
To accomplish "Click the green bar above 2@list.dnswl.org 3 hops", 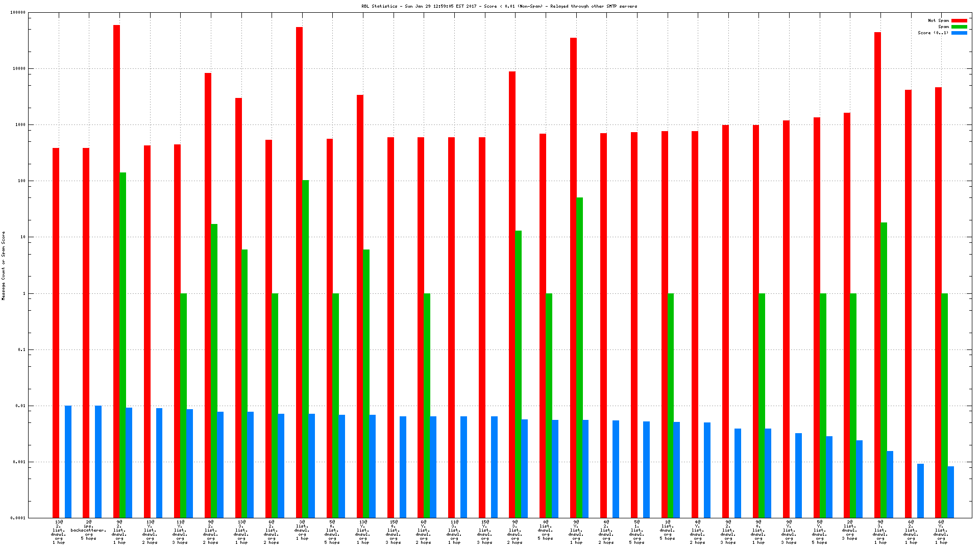I will tap(853, 406).
